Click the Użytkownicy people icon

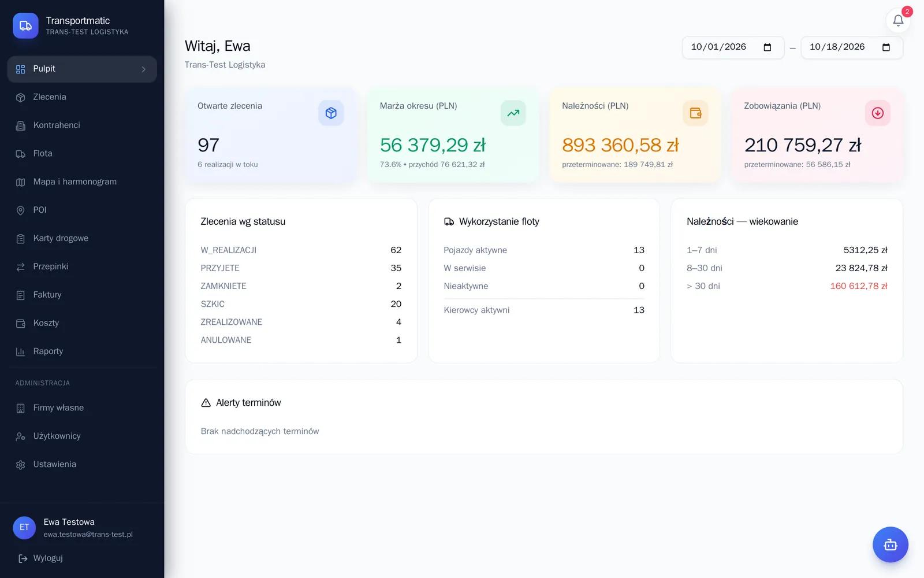pyautogui.click(x=21, y=437)
